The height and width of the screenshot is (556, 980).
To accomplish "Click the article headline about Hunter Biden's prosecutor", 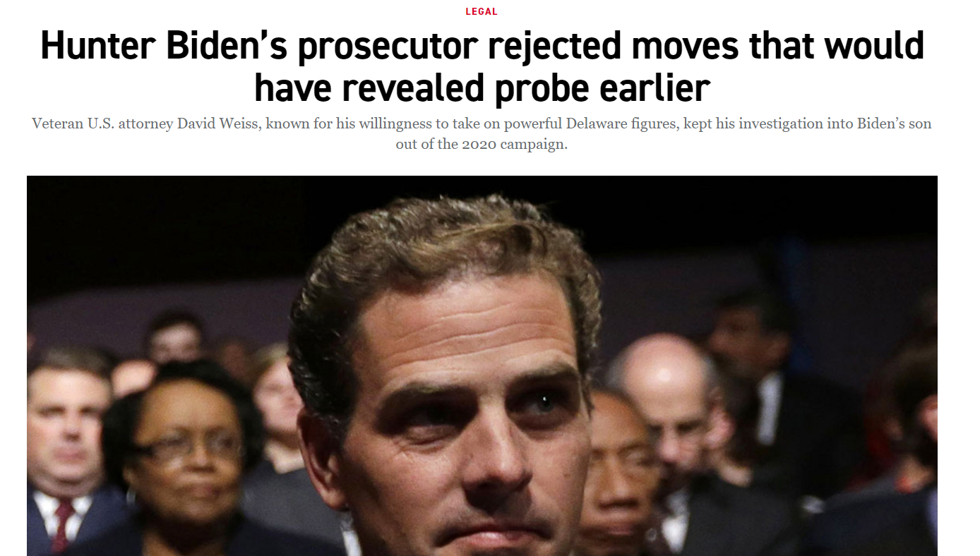I will (482, 67).
